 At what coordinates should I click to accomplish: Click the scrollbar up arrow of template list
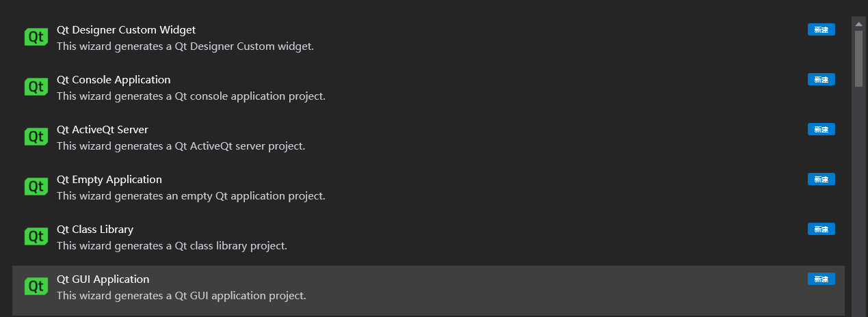pos(859,23)
